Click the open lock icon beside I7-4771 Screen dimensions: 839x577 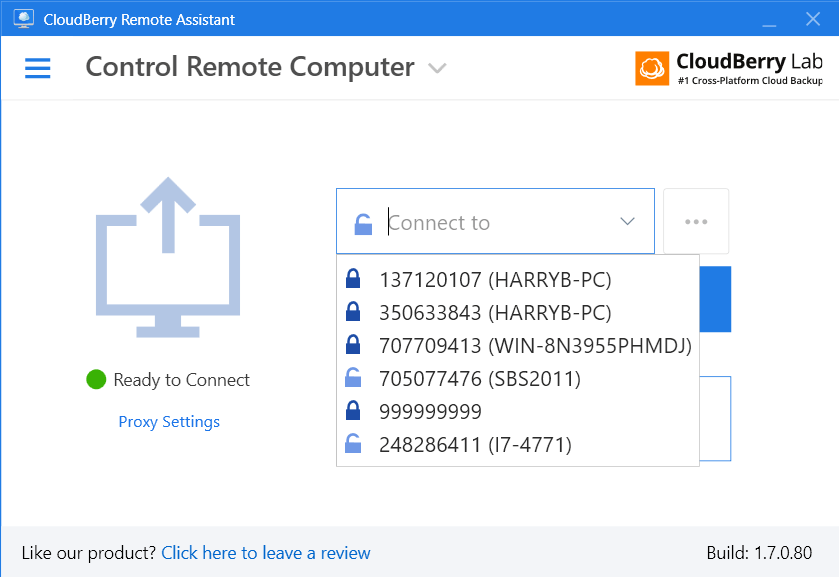point(352,444)
